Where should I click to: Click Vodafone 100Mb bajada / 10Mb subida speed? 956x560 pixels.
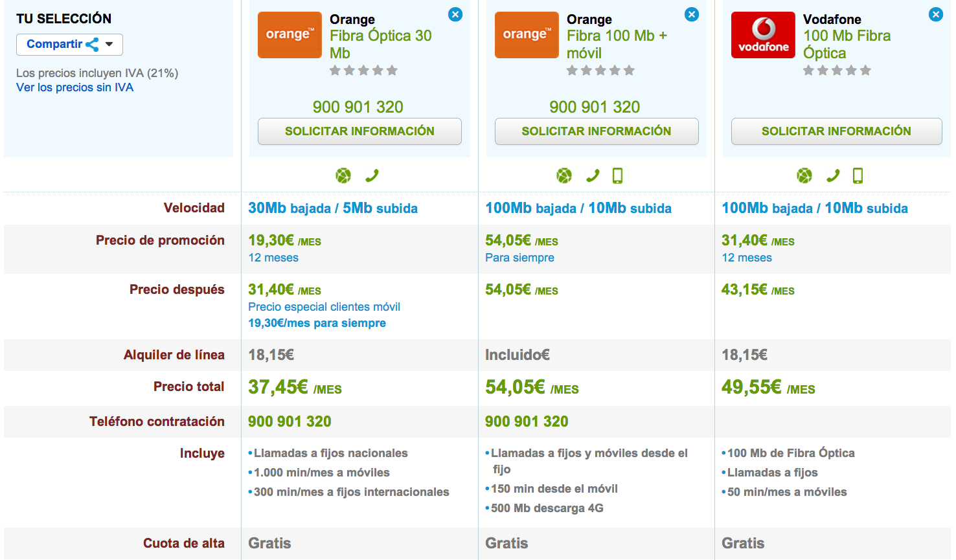[x=815, y=208]
